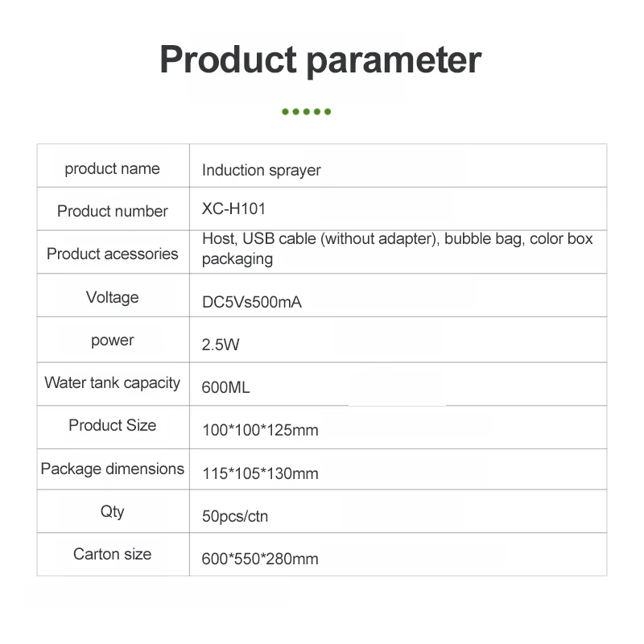The image size is (644, 644).
Task: Click the 50pcs/ctn quantity value
Action: coord(235,516)
